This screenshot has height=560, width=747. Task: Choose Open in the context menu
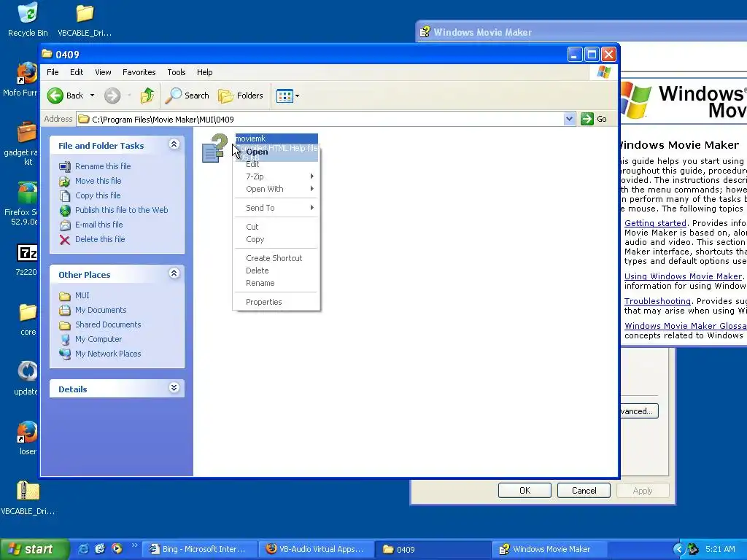pos(276,152)
